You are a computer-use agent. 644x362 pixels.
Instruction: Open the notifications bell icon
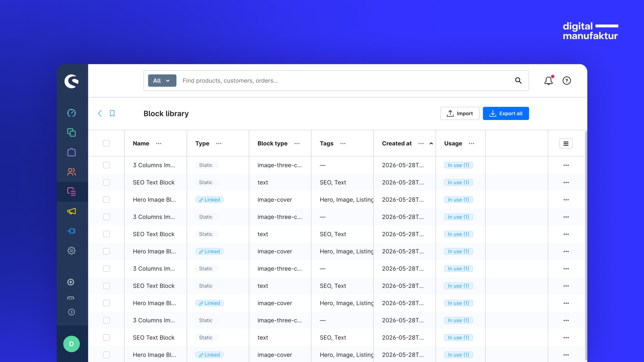point(549,80)
